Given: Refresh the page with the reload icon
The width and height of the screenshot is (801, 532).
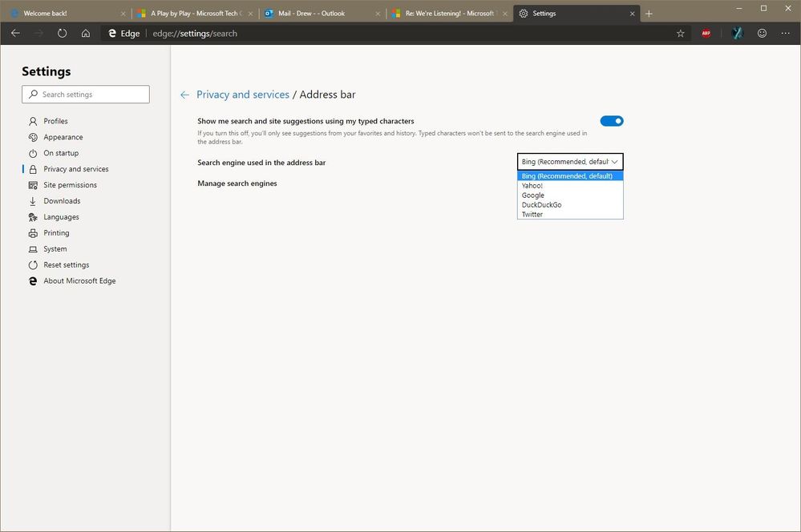Looking at the screenshot, I should pos(62,33).
